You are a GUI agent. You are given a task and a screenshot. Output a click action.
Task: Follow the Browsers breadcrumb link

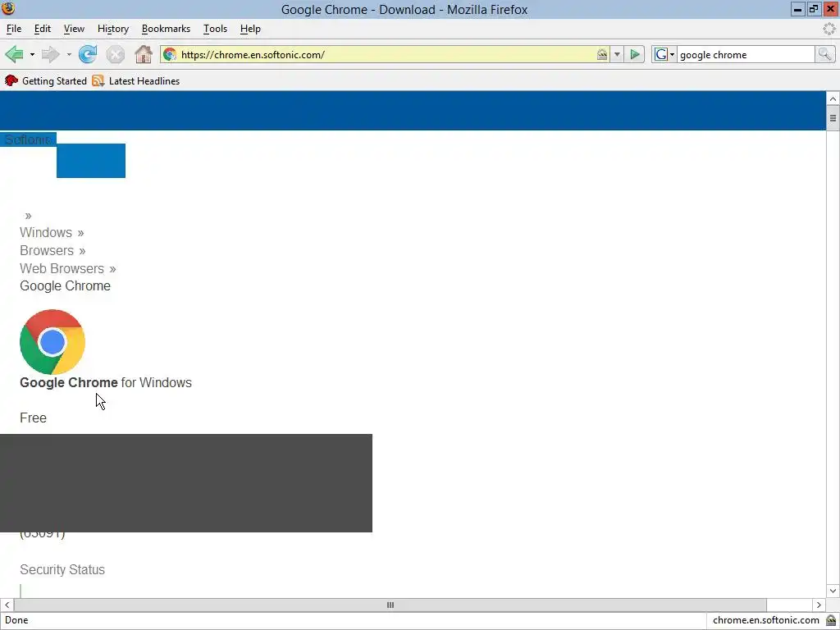pyautogui.click(x=47, y=251)
